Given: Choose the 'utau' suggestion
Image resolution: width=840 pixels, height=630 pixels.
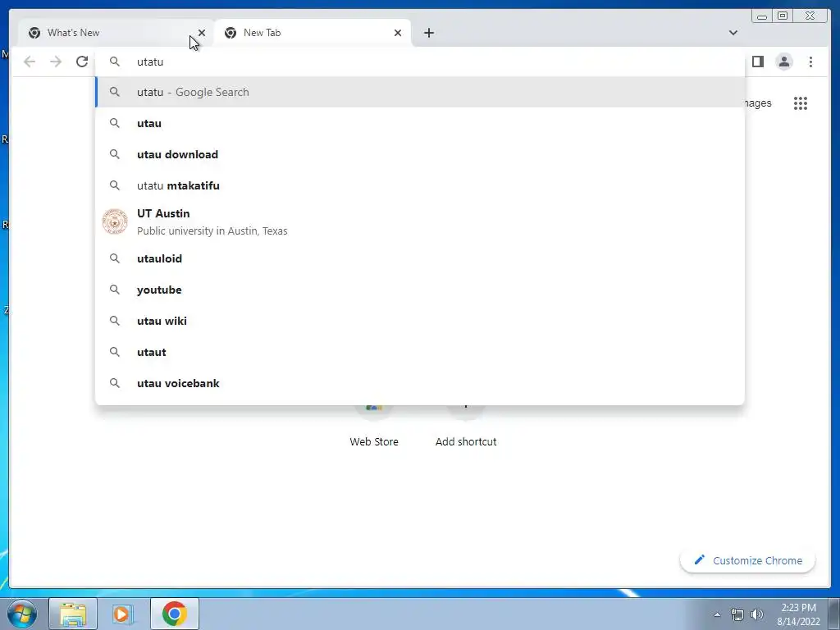Looking at the screenshot, I should 419,123.
